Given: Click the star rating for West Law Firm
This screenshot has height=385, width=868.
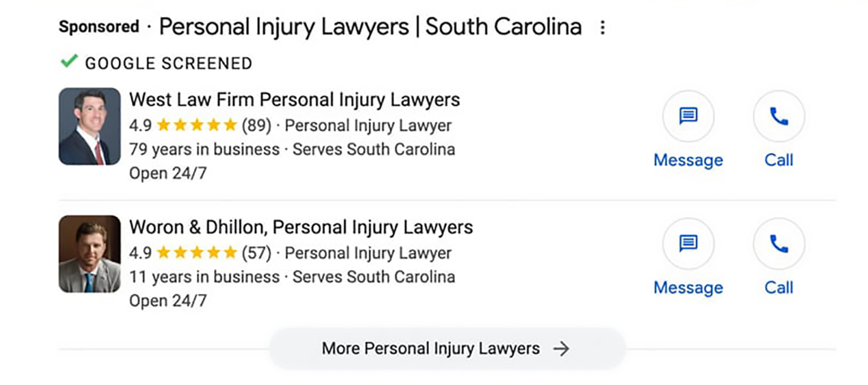Looking at the screenshot, I should (x=197, y=124).
